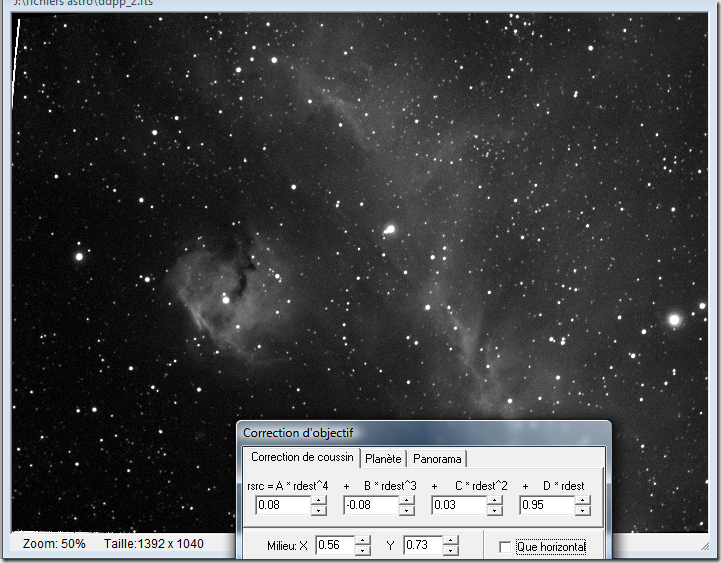
Task: Increase coefficient C with up arrow
Action: coord(495,501)
